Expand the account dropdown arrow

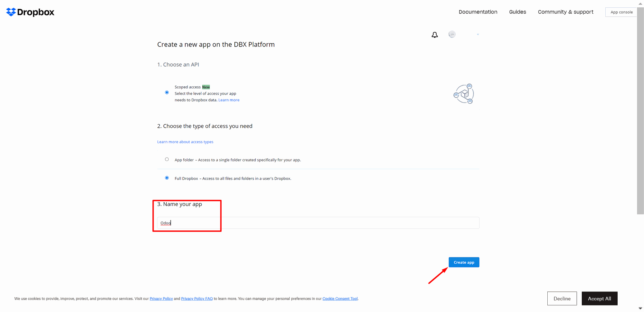(478, 34)
